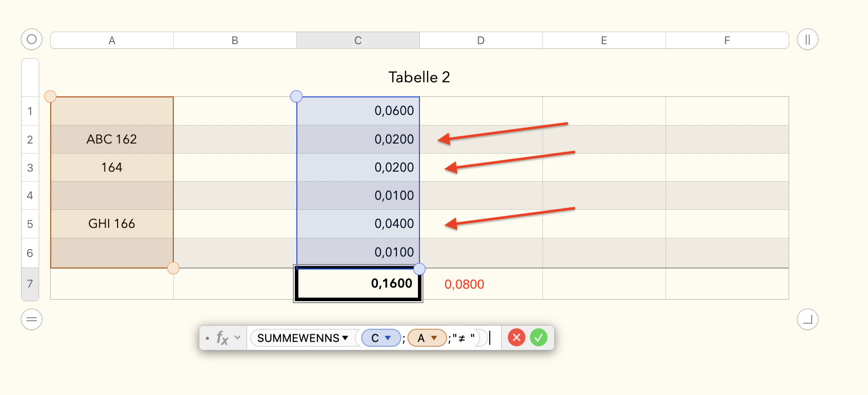Click cell containing ABC 162
The image size is (868, 395).
coord(112,139)
